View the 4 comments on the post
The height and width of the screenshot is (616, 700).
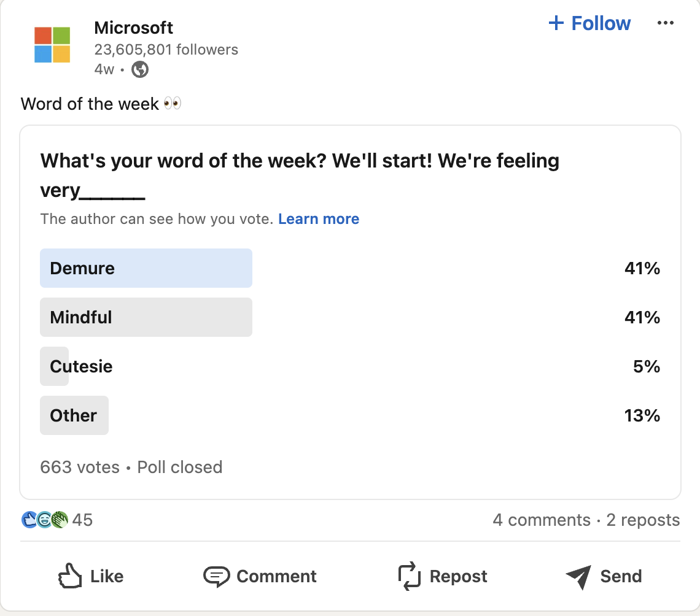[542, 520]
